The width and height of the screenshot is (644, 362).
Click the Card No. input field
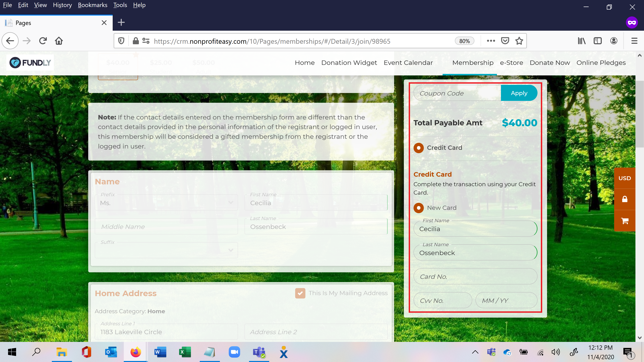point(475,276)
